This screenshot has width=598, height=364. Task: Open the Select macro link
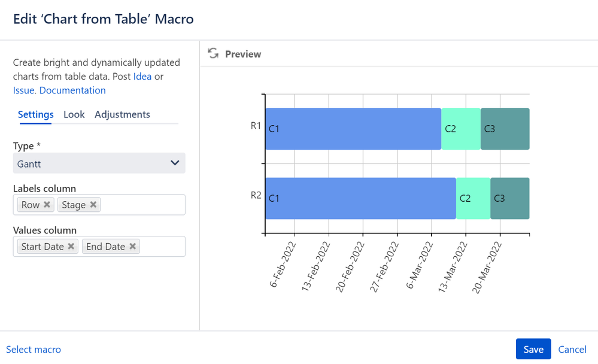[34, 350]
